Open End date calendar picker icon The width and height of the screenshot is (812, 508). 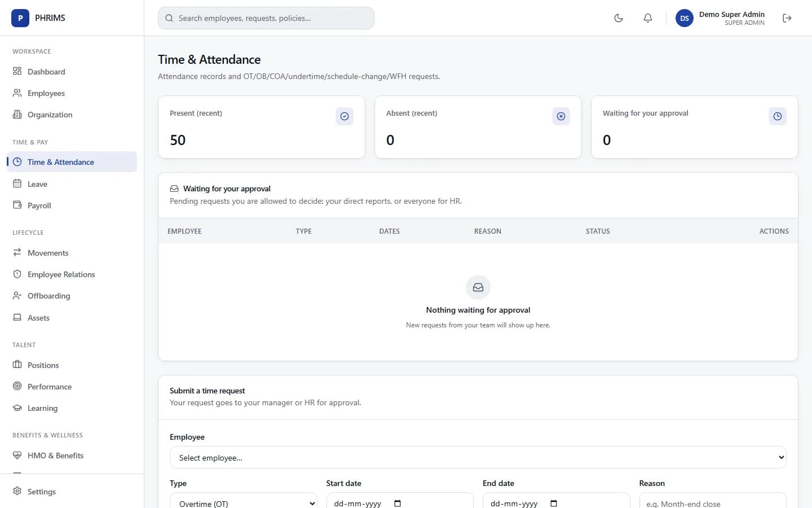tap(554, 503)
